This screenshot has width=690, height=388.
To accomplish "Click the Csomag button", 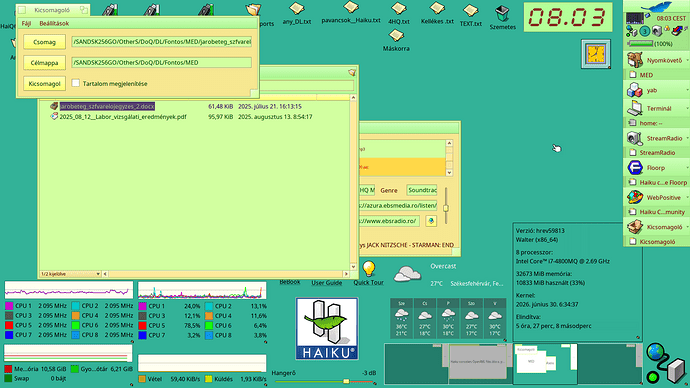I will (x=44, y=42).
